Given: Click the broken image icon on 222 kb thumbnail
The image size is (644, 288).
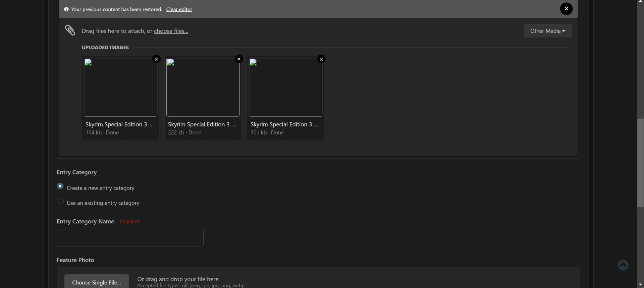Looking at the screenshot, I should coord(171,62).
